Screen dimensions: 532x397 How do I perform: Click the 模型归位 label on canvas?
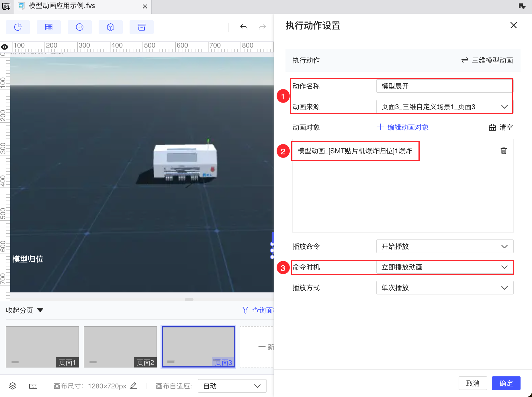click(x=28, y=259)
